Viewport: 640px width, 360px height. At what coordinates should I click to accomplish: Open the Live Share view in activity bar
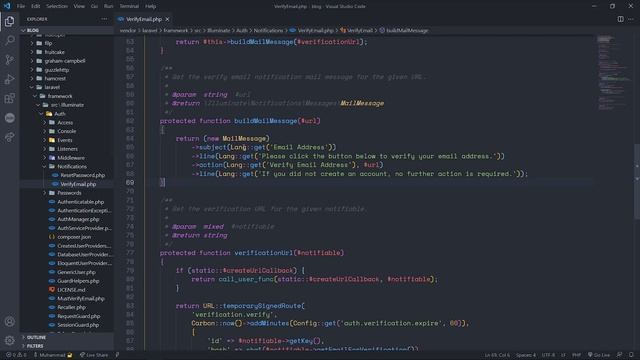(x=10, y=137)
